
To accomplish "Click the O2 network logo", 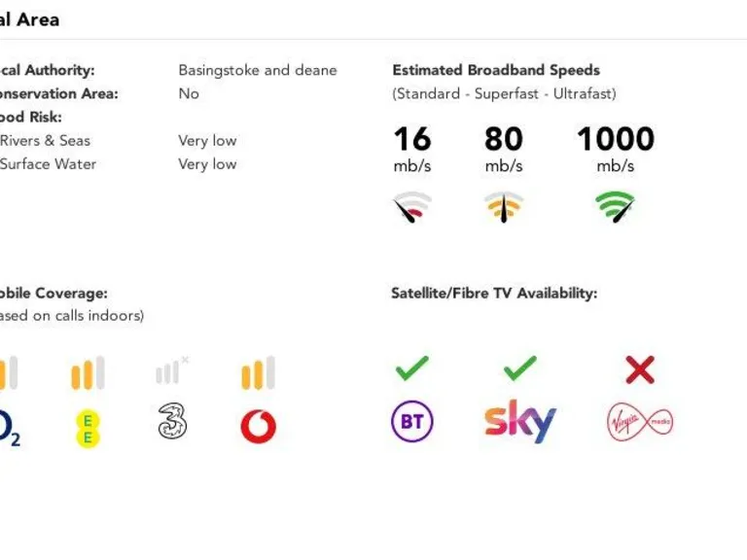I will [9, 428].
